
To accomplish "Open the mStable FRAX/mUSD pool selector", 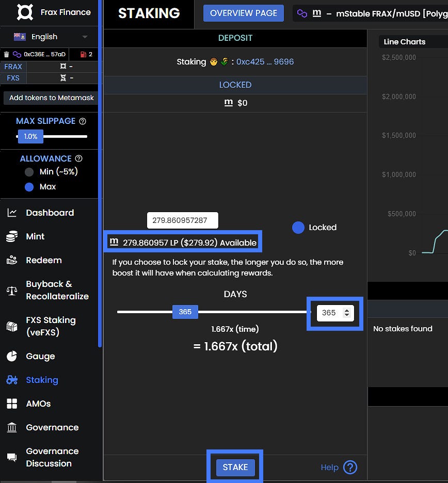I will point(371,13).
